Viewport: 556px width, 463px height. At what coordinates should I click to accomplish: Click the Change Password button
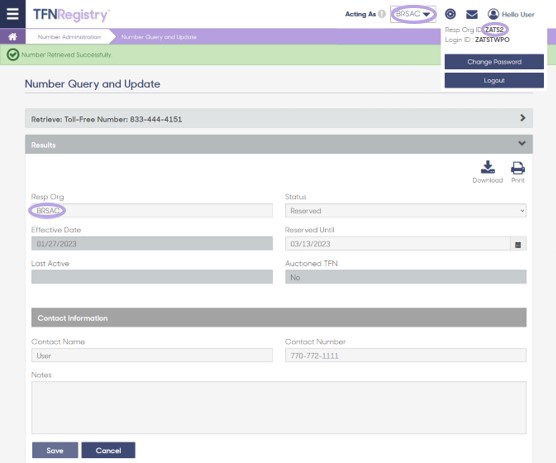[x=494, y=62]
